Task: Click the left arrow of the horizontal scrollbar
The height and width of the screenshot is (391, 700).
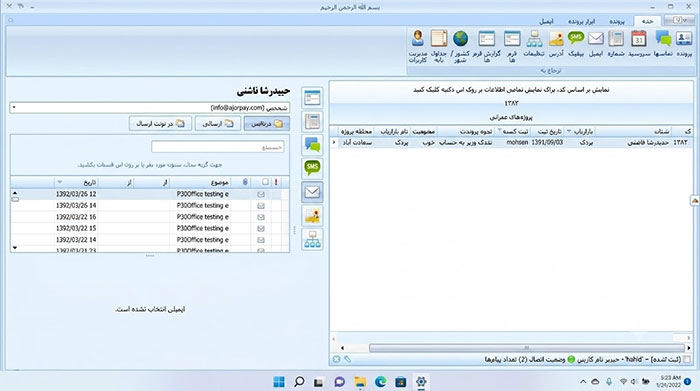Action: tap(342, 348)
